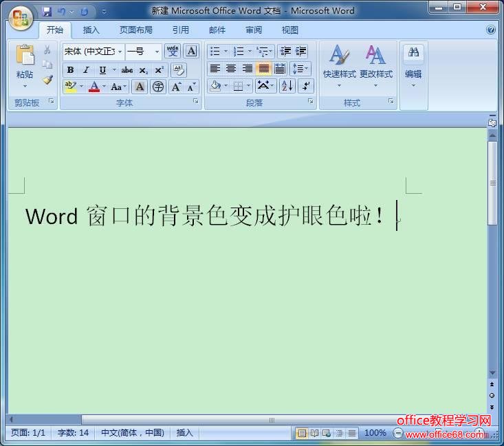The width and height of the screenshot is (504, 446).
Task: Select next browse object arrow
Action: click(492, 407)
